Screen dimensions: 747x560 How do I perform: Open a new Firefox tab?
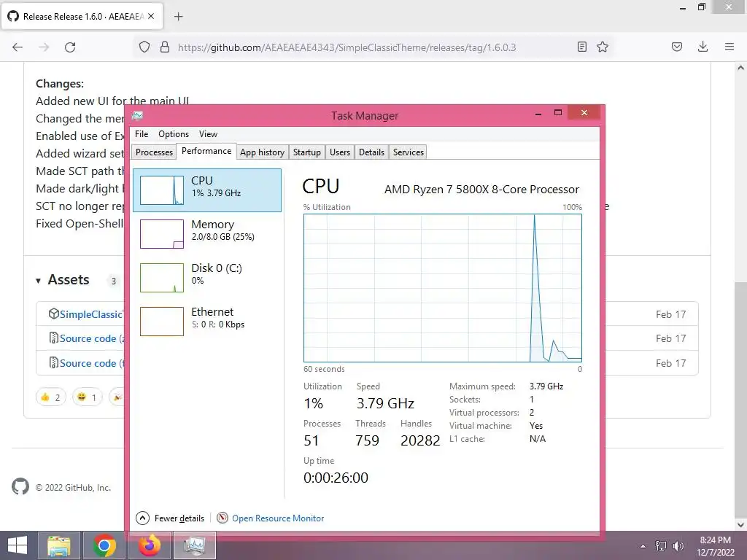(x=178, y=17)
